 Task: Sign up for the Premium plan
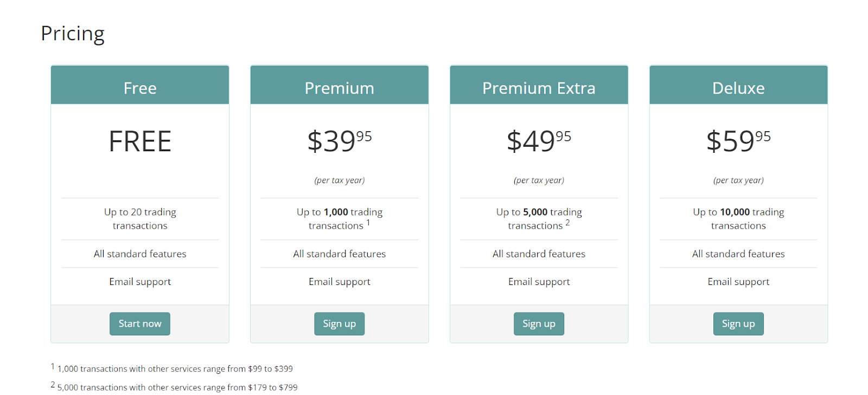(339, 323)
